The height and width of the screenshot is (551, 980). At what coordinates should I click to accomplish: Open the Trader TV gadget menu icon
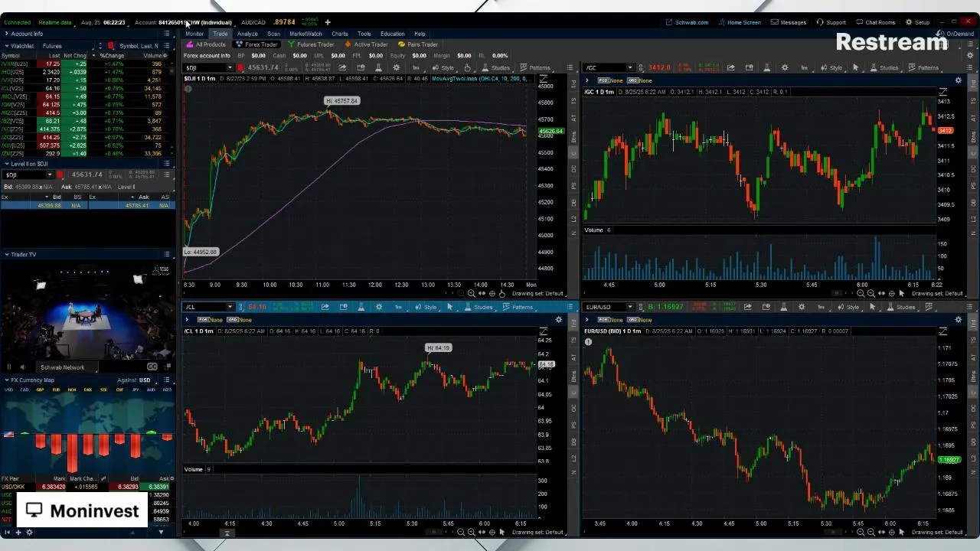(x=167, y=254)
